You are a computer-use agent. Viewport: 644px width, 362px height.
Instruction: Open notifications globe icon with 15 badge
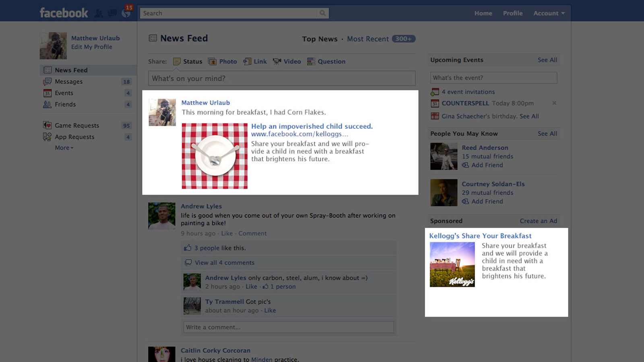click(126, 13)
